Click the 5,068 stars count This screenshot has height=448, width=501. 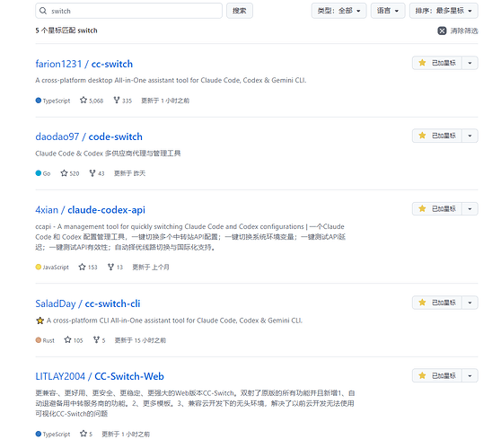tap(96, 101)
